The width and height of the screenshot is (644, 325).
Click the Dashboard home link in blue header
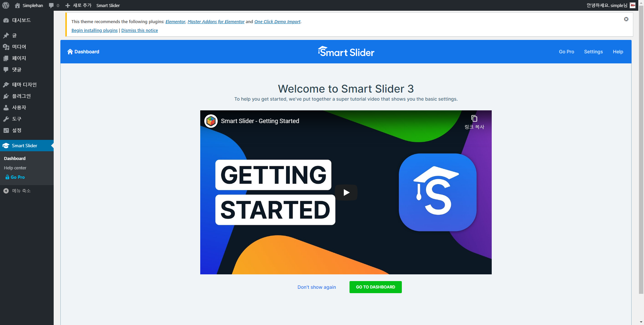[83, 52]
